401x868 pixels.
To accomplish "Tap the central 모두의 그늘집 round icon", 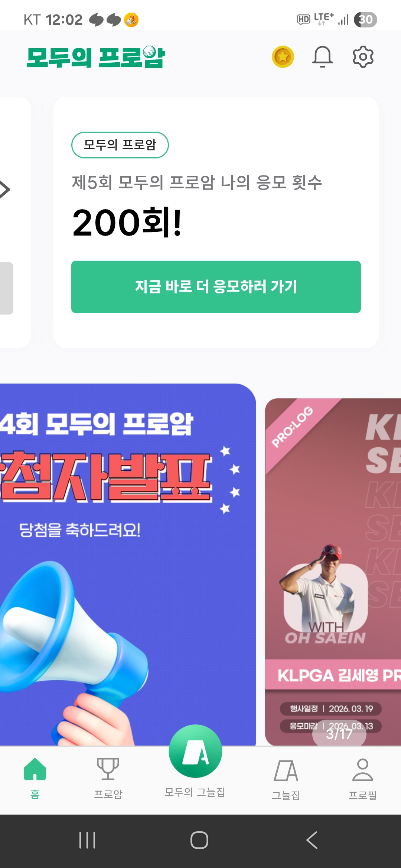I will pyautogui.click(x=195, y=751).
